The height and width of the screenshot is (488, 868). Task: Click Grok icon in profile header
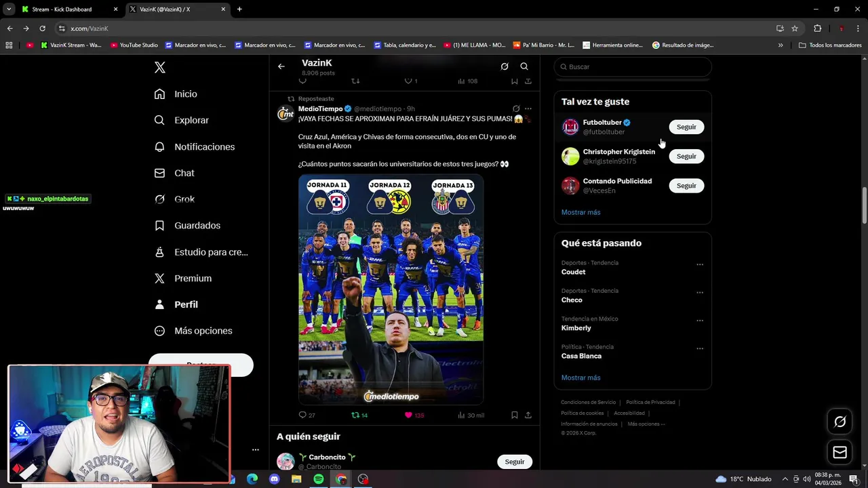click(505, 66)
